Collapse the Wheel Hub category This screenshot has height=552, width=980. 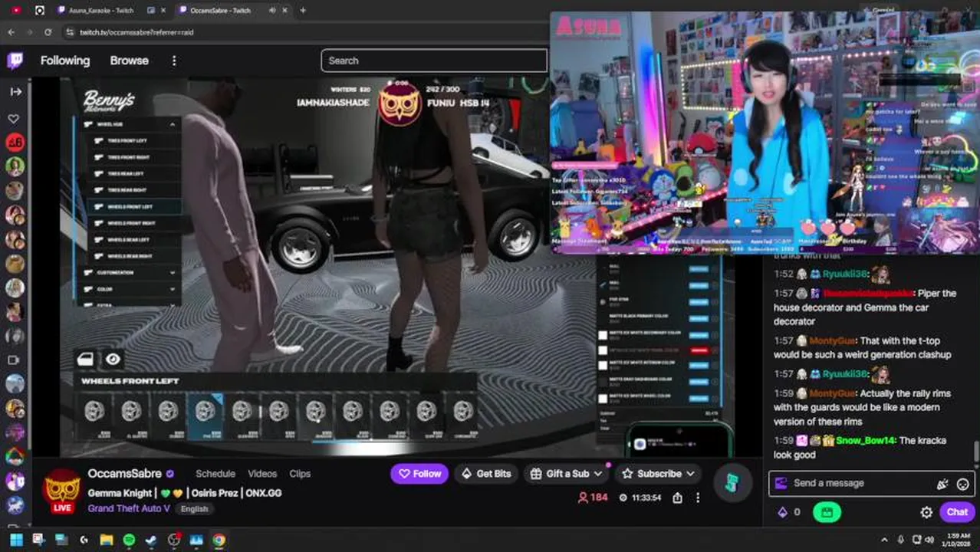click(x=127, y=124)
